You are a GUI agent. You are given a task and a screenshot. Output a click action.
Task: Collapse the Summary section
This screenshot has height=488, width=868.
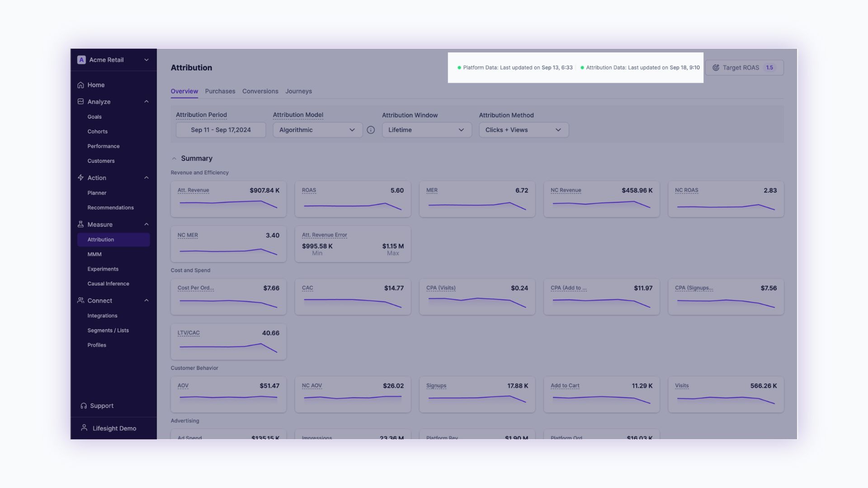174,159
